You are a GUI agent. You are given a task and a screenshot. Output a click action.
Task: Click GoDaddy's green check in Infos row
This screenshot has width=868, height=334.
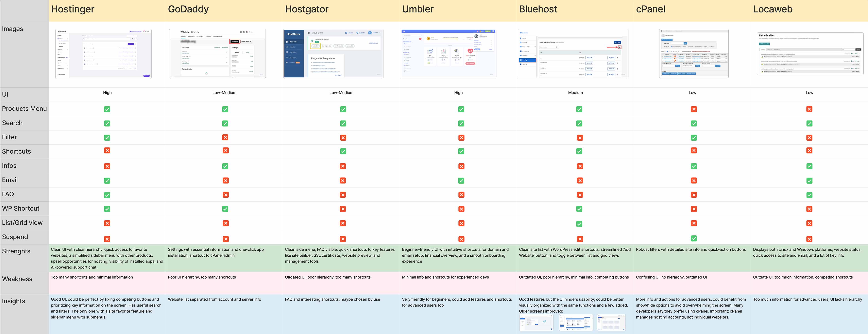tap(225, 166)
